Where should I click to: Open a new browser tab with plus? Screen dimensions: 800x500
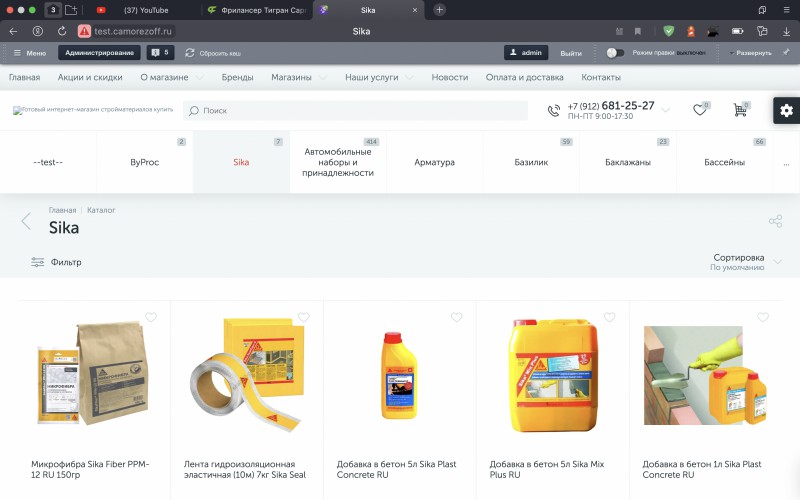point(439,10)
